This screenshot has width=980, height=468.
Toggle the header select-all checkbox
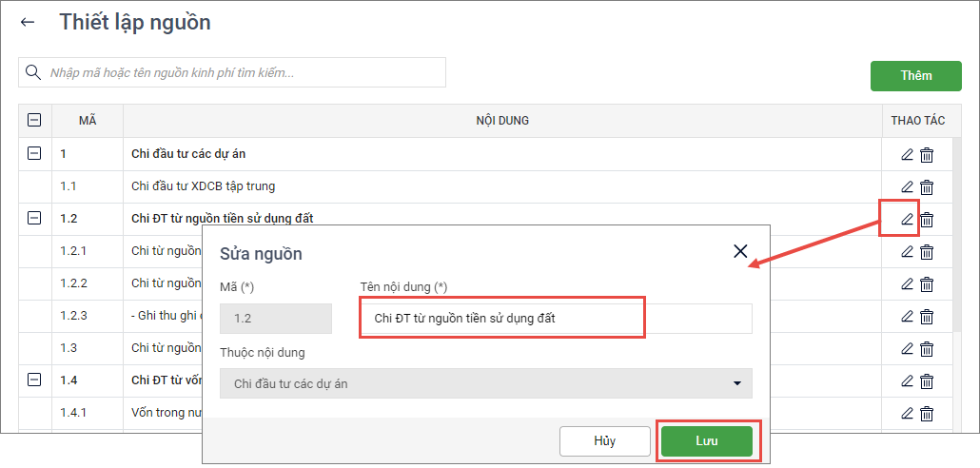pos(34,121)
